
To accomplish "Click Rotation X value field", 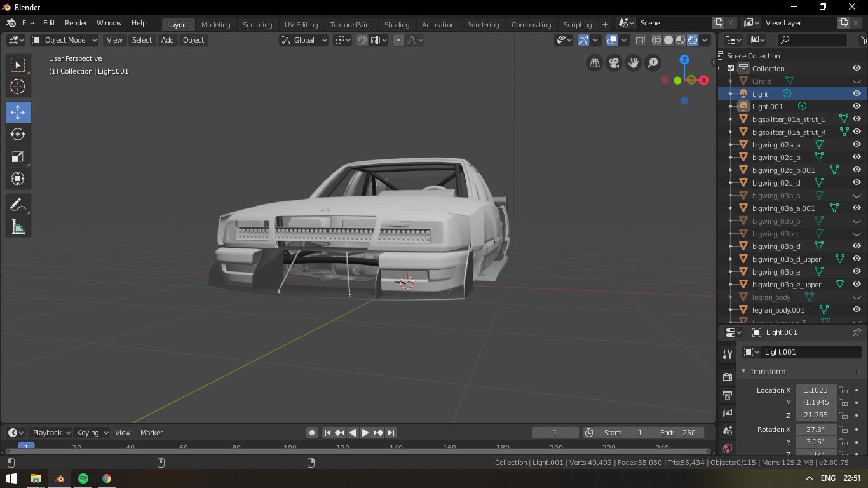I will pyautogui.click(x=816, y=430).
